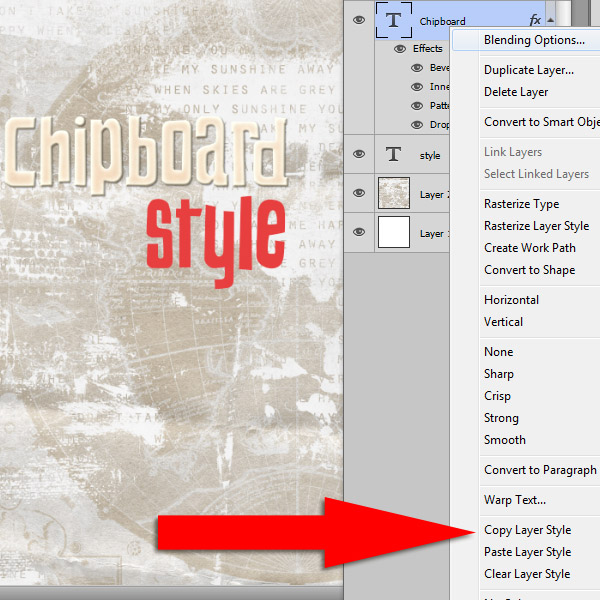Choose Copy Layer Style from context menu
600x600 pixels.
pos(527,530)
